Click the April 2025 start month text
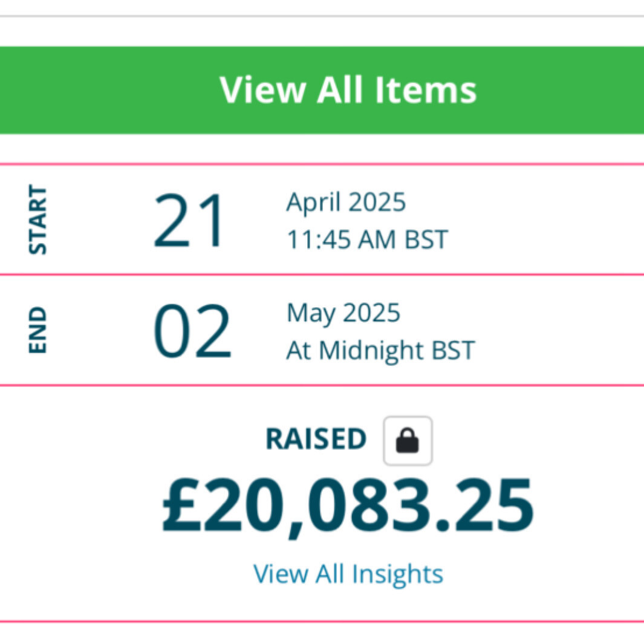The width and height of the screenshot is (644, 644). [346, 202]
